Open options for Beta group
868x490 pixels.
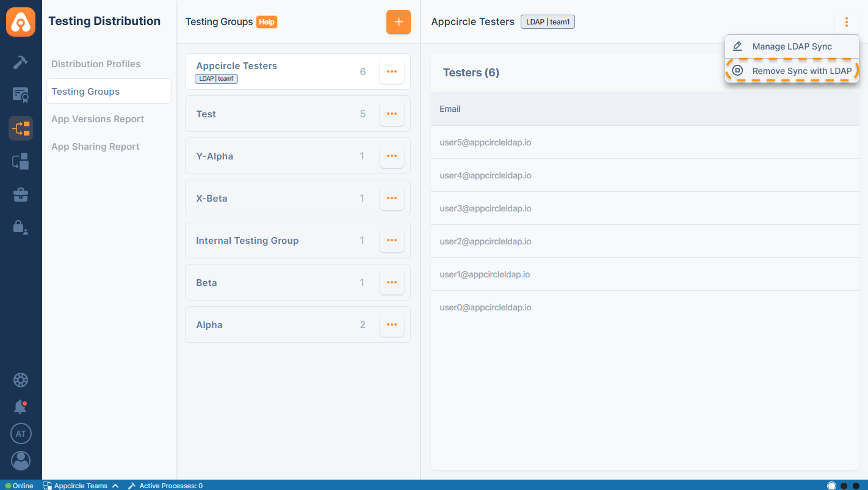pos(392,282)
